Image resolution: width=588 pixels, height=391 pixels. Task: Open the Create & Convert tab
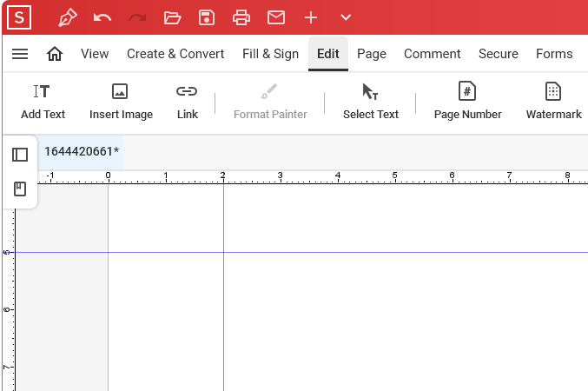[x=175, y=54]
